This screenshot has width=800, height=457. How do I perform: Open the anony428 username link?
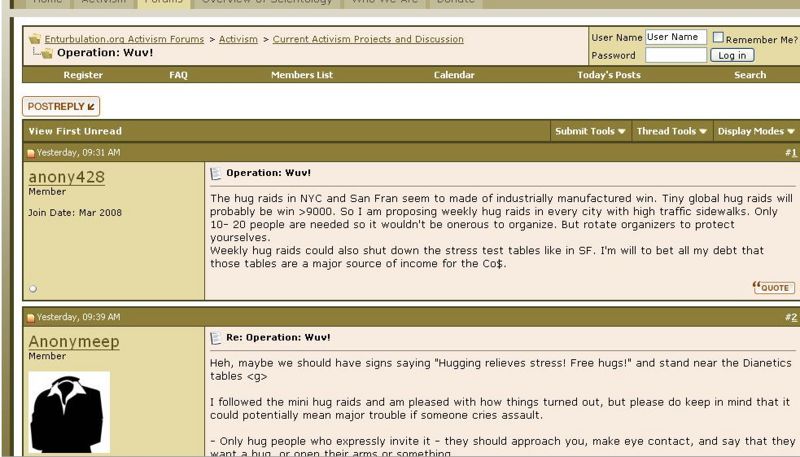[66, 177]
